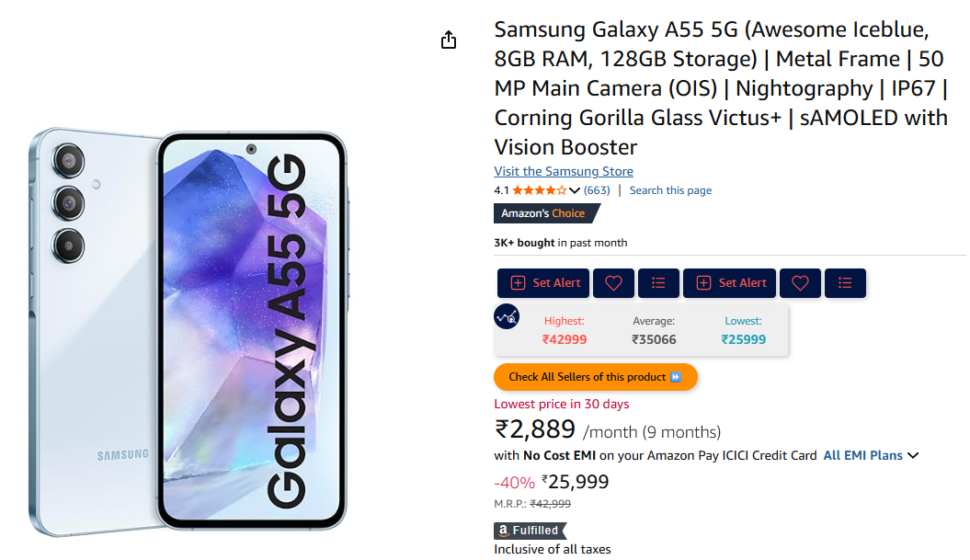The height and width of the screenshot is (560, 970).
Task: Click Check All Sellers of this product
Action: (595, 377)
